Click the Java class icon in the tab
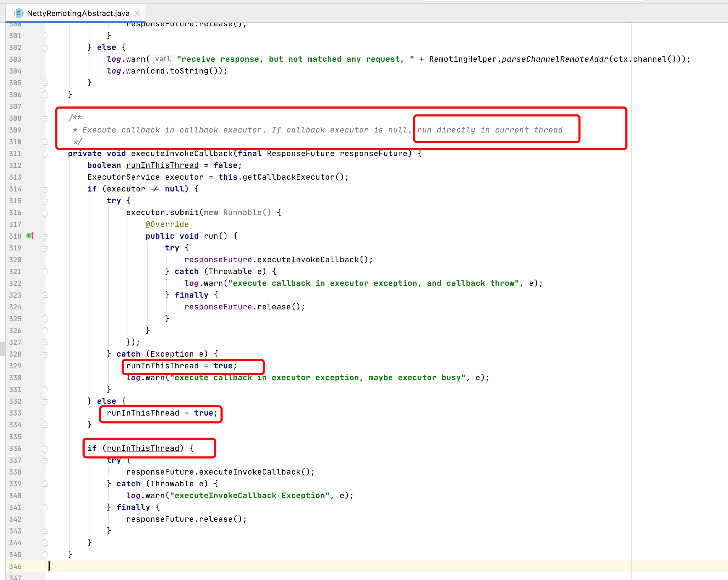Viewport: 728px width, 580px height. (x=18, y=13)
